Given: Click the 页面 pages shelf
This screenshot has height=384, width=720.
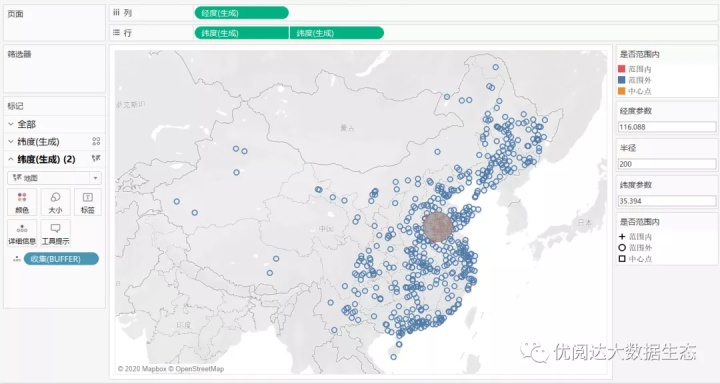Looking at the screenshot, I should (54, 23).
